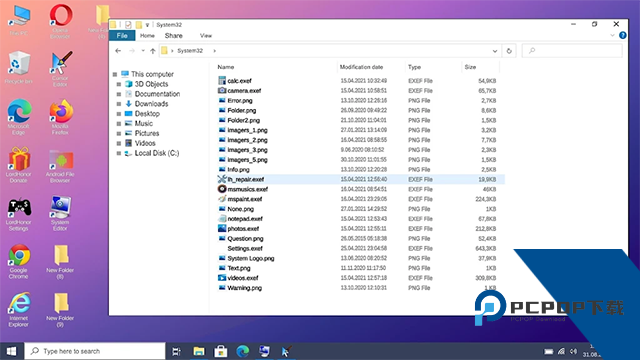Select the msmusics.exef disc icon
The width and height of the screenshot is (640, 360).
point(222,189)
